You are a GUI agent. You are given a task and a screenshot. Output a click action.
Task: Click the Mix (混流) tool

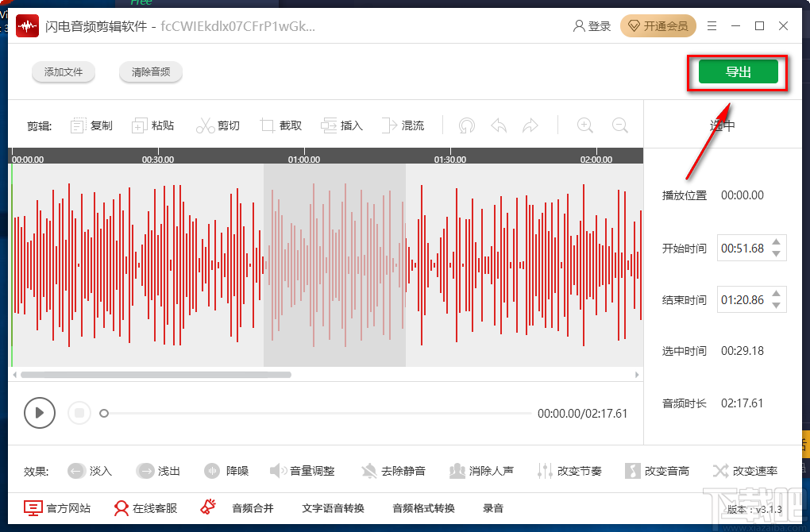403,125
